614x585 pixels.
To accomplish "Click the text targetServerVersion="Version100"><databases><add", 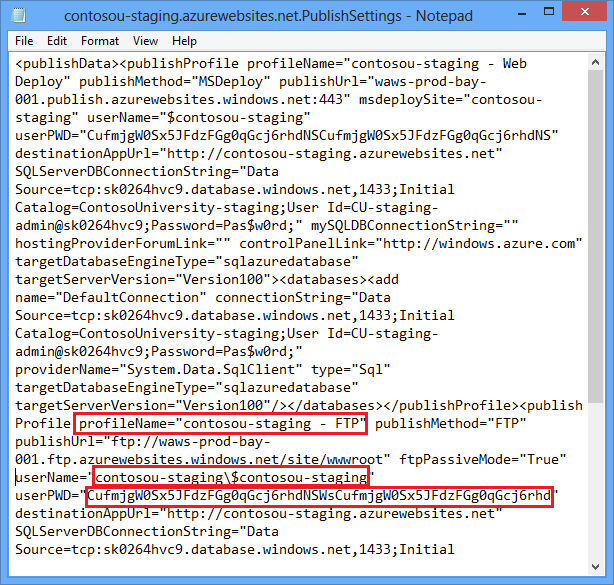I will click(207, 280).
